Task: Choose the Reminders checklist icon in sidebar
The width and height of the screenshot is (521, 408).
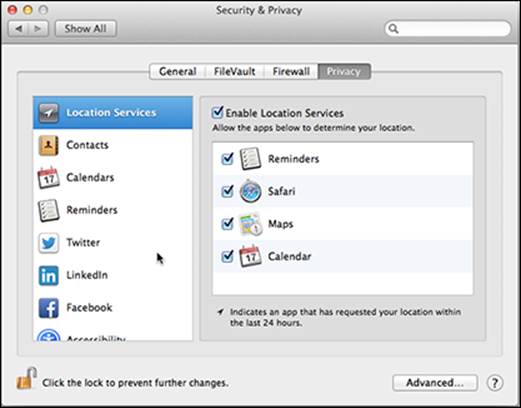Action: coord(49,210)
